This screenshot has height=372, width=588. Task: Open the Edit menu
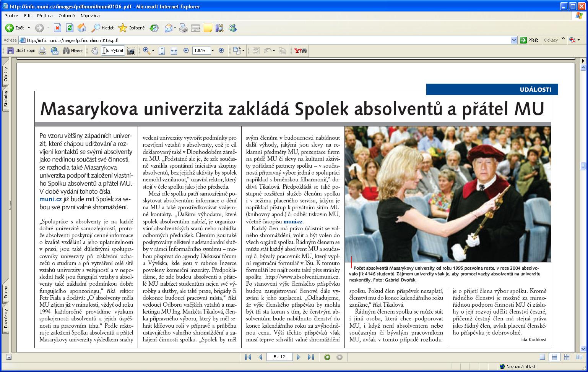point(28,16)
